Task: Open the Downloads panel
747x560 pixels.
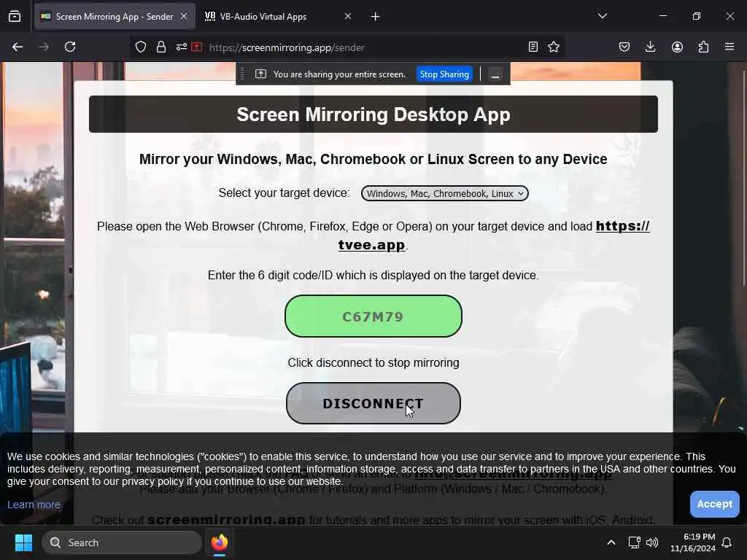Action: [x=650, y=47]
